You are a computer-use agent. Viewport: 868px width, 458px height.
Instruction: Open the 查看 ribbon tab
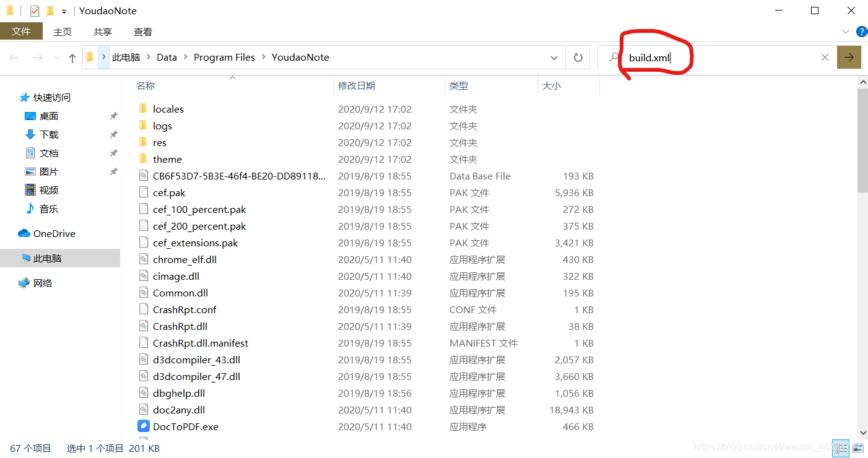pos(143,32)
